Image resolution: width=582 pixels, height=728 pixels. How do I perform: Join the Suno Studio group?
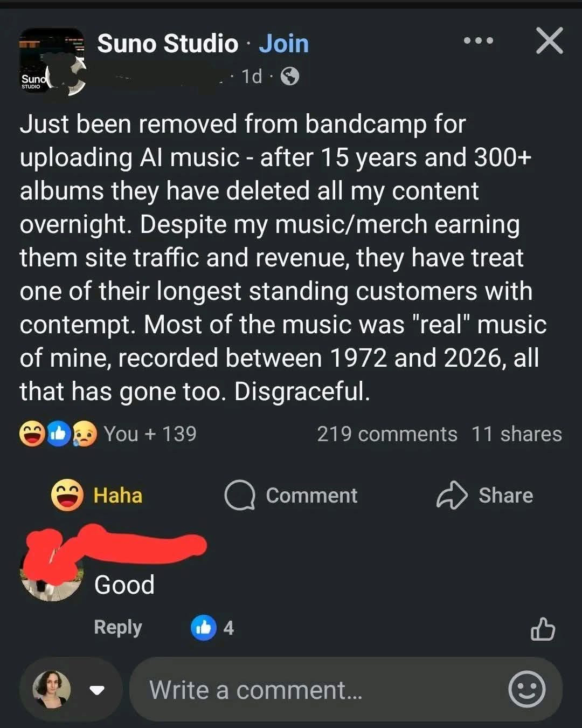point(283,44)
